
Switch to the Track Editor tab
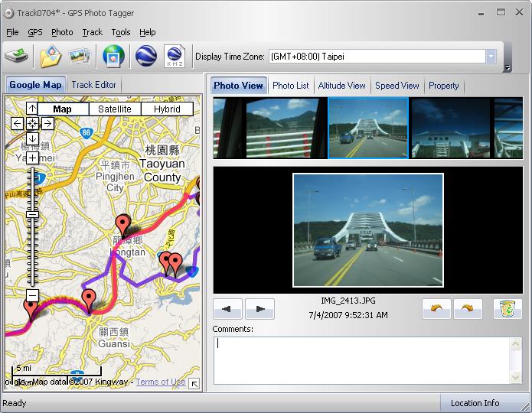pos(93,85)
